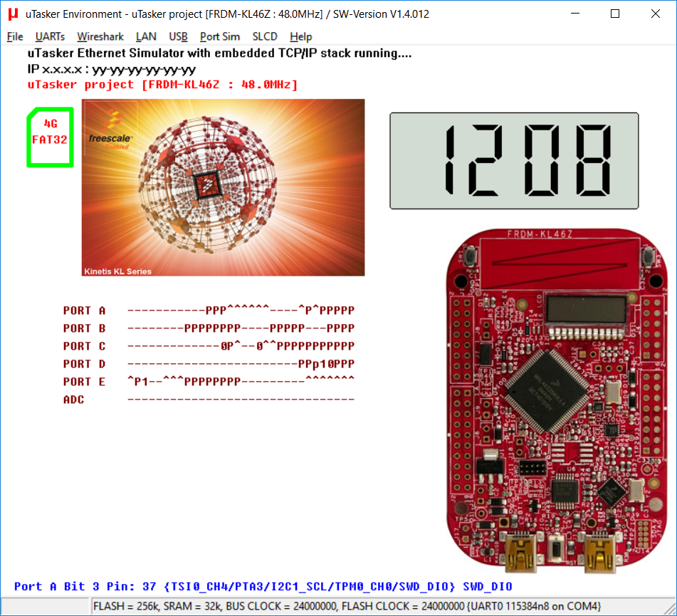Open the Port Sim menu

pyautogui.click(x=220, y=37)
